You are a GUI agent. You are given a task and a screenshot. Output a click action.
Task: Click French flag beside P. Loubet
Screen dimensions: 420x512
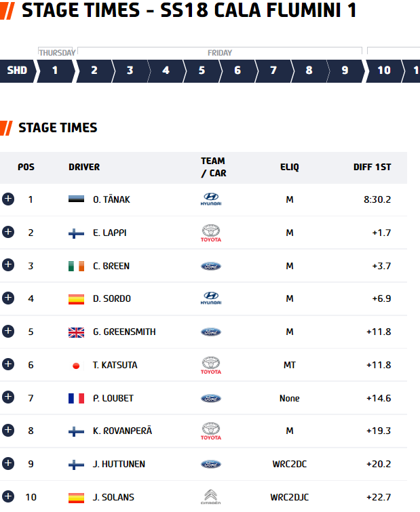tap(76, 398)
